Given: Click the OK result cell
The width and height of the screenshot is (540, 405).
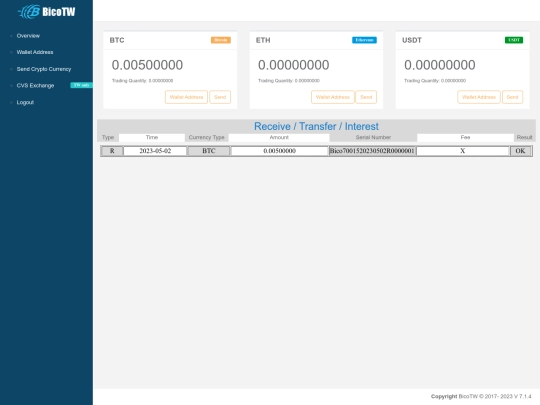Looking at the screenshot, I should (520, 151).
